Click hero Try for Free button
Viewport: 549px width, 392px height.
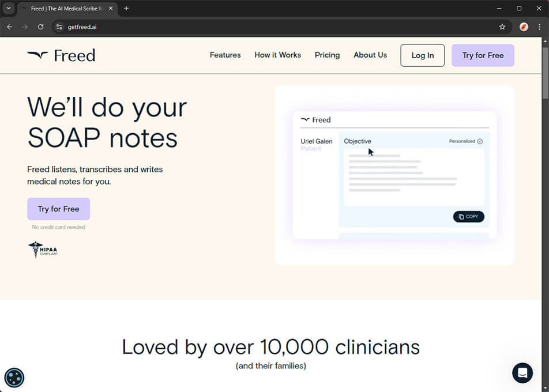click(58, 209)
